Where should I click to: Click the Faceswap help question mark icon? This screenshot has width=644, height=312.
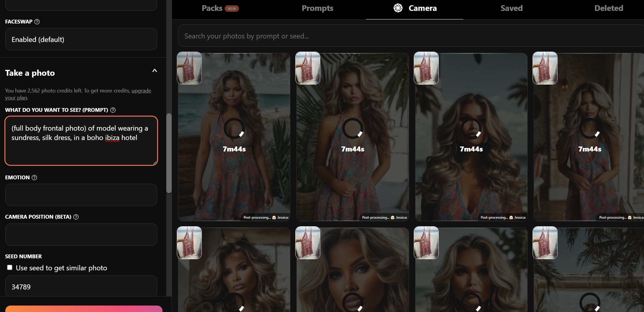[x=37, y=22]
